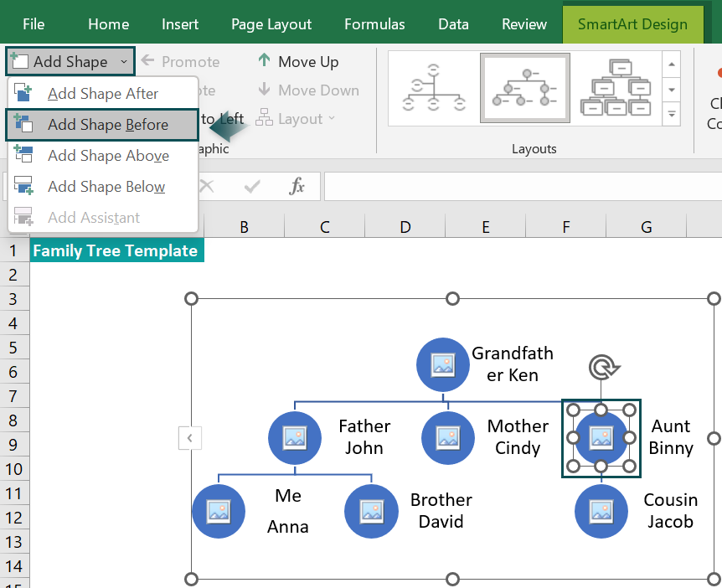Click the Move Down arrow icon
The height and width of the screenshot is (588, 722).
pyautogui.click(x=264, y=89)
